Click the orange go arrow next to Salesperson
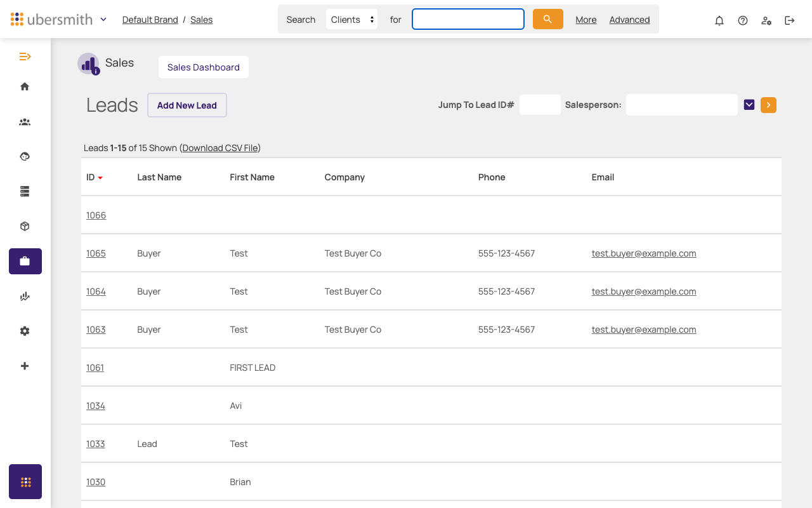 [768, 105]
